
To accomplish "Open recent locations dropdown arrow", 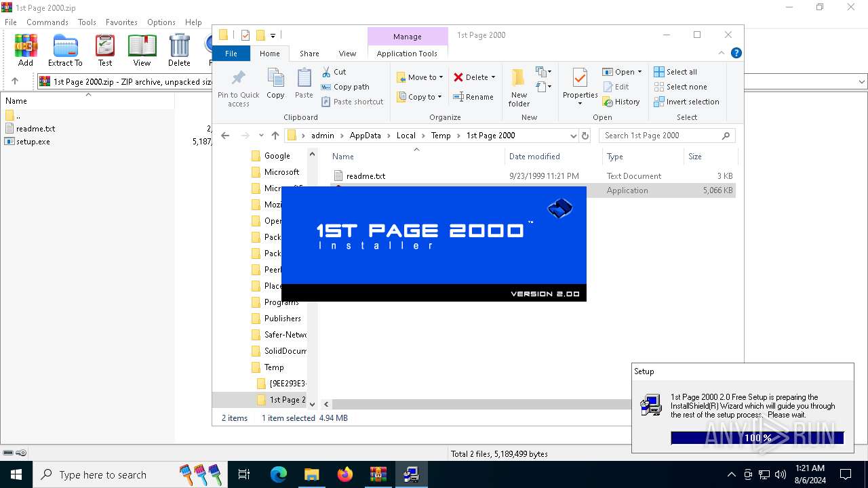I will (261, 136).
